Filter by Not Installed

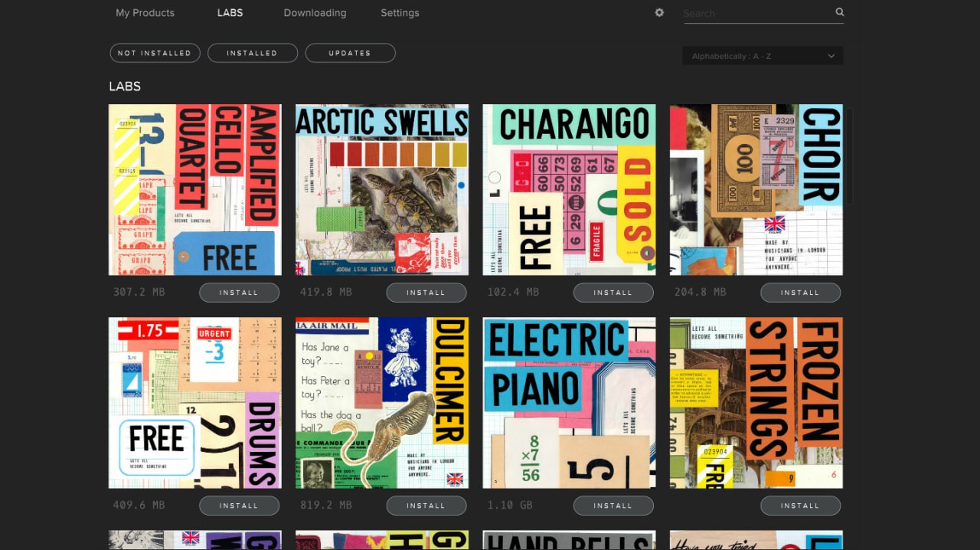pyautogui.click(x=155, y=53)
